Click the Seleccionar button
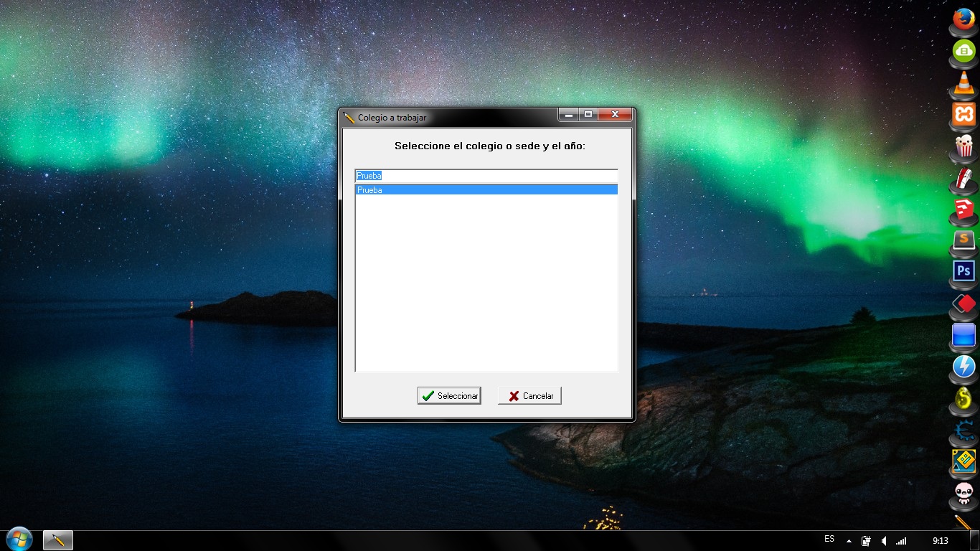980x551 pixels. (449, 396)
